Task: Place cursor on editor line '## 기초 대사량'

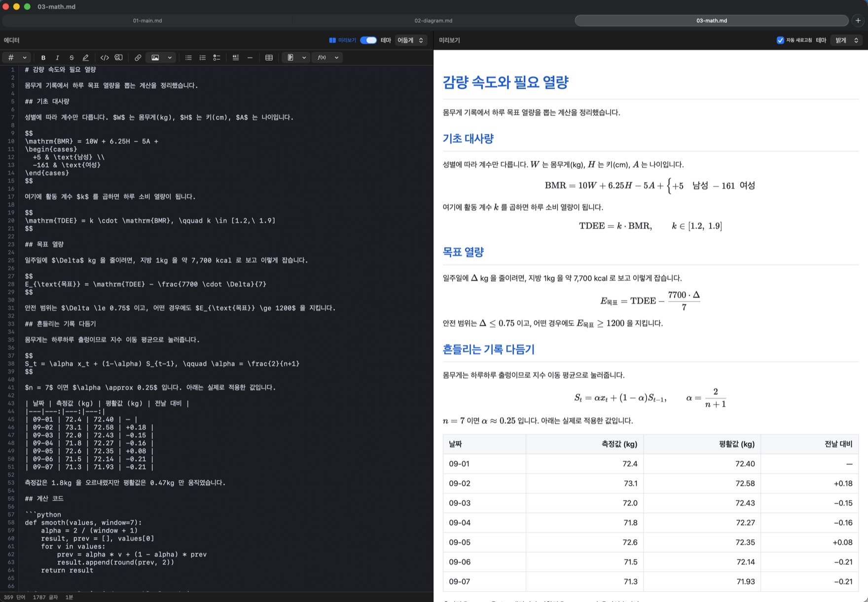Action: (x=47, y=102)
